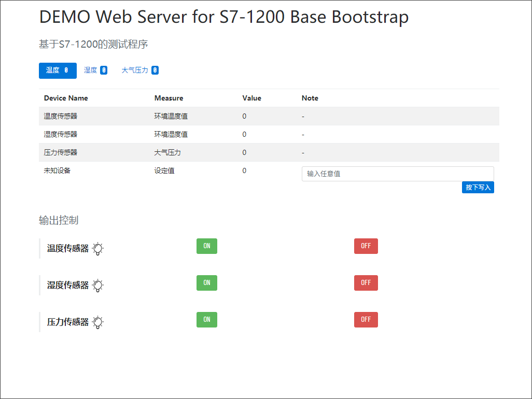Click the 环境温度值 measure cell
Screen dimensions: 532x399
[171, 116]
